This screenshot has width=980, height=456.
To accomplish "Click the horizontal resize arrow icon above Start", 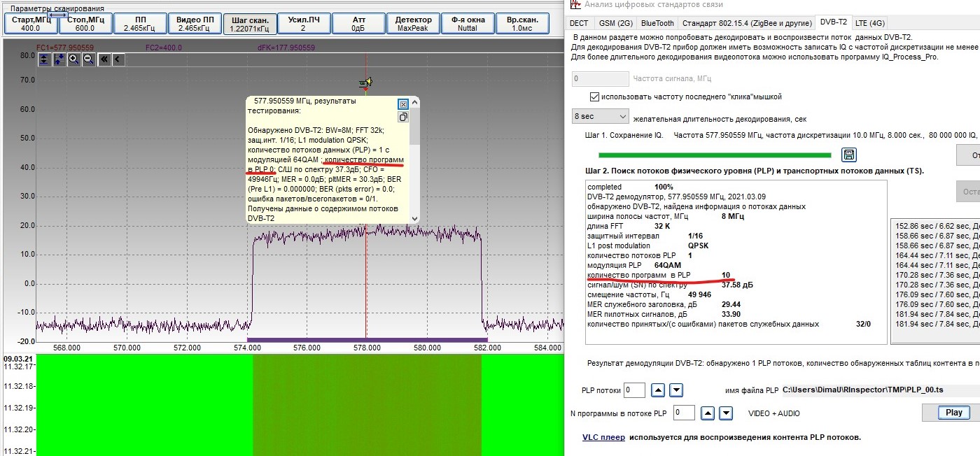I will click(x=58, y=15).
